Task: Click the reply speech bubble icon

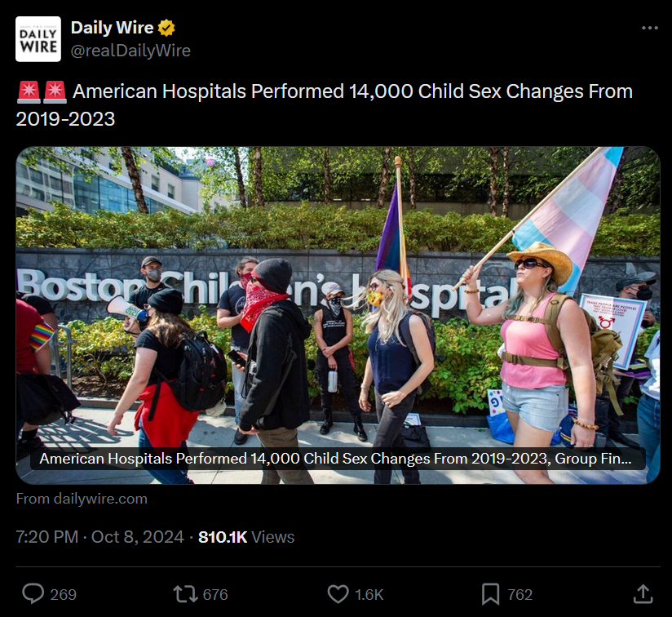Action: [33, 594]
